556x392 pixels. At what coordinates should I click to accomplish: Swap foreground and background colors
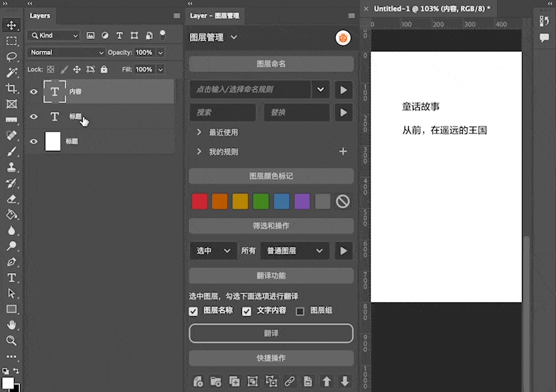16,371
